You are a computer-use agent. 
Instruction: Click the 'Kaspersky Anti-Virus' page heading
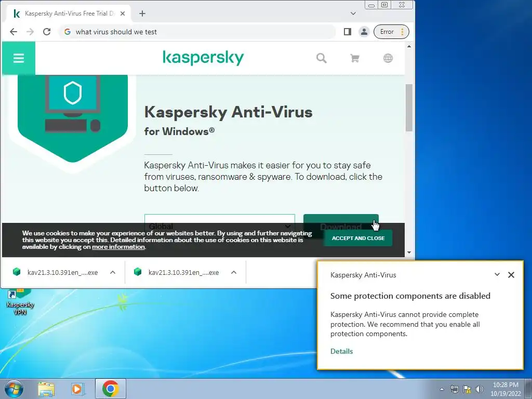[x=229, y=112]
